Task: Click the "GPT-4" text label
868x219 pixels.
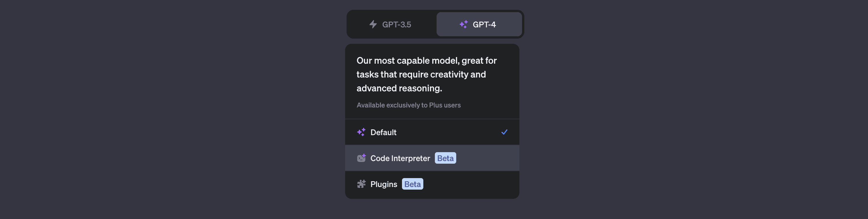Action: (484, 24)
